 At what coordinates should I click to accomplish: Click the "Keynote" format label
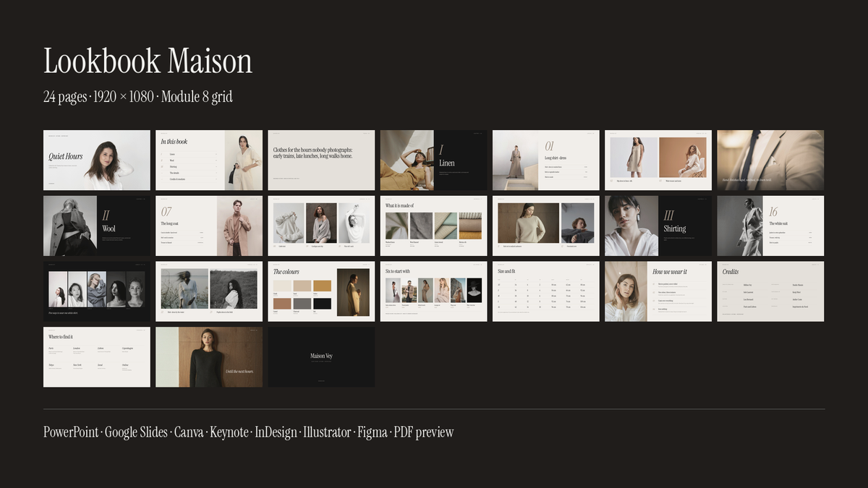(x=229, y=432)
